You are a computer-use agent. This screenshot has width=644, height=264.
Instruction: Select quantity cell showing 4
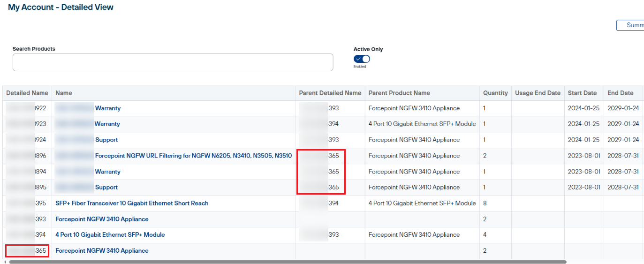point(495,235)
